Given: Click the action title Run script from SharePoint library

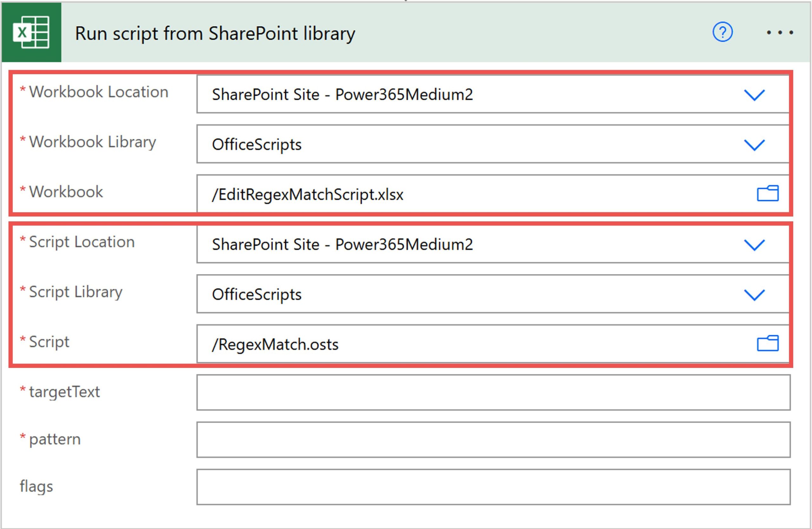Looking at the screenshot, I should click(x=215, y=33).
